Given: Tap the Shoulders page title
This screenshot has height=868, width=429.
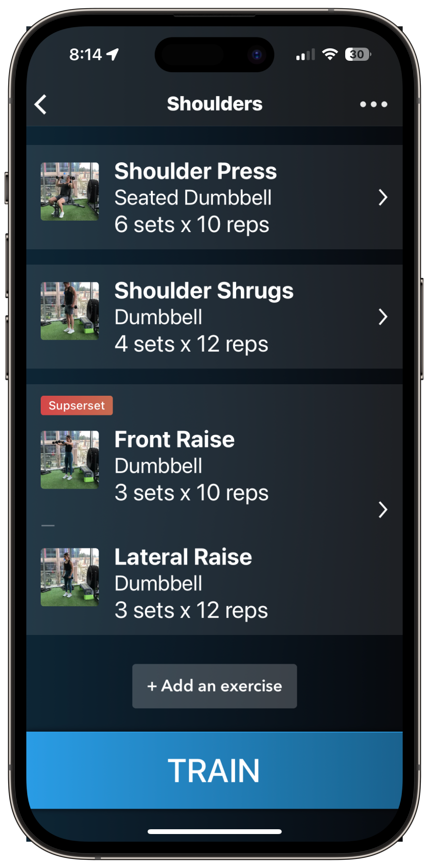Looking at the screenshot, I should tap(214, 104).
